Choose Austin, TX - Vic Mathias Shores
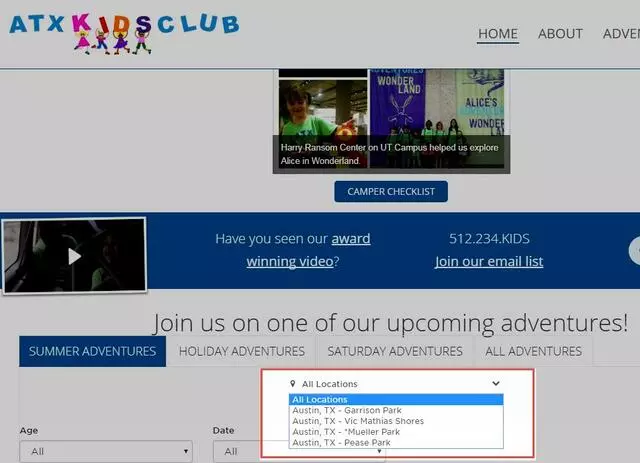The image size is (640, 463). tap(396, 421)
